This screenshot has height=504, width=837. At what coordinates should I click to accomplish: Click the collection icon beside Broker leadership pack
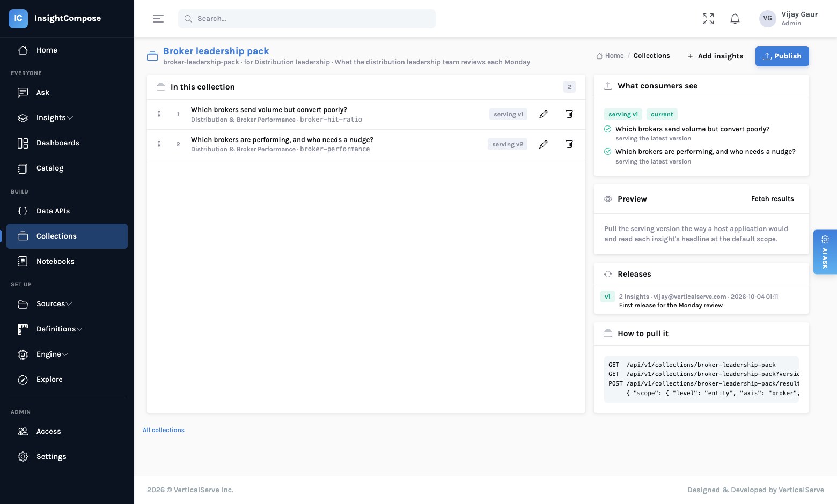(x=152, y=56)
